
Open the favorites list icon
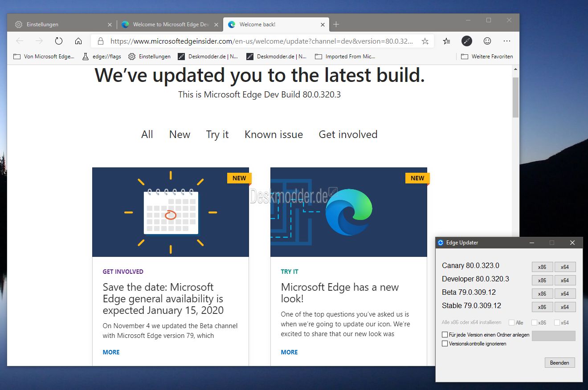447,41
